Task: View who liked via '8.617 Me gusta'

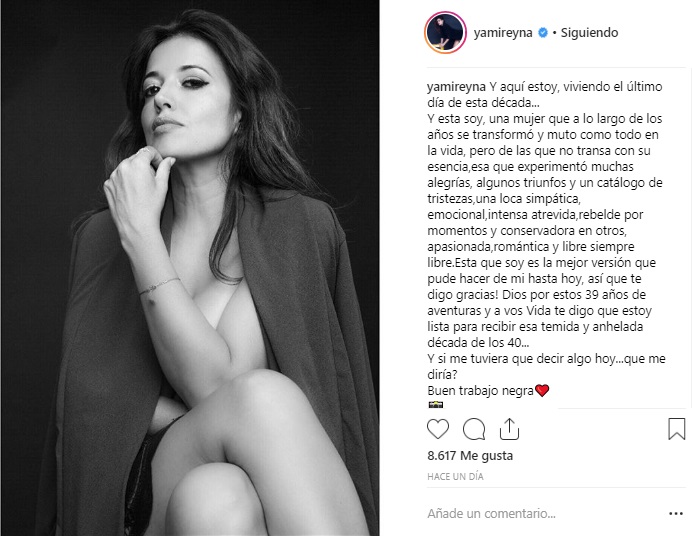Action: pos(470,456)
